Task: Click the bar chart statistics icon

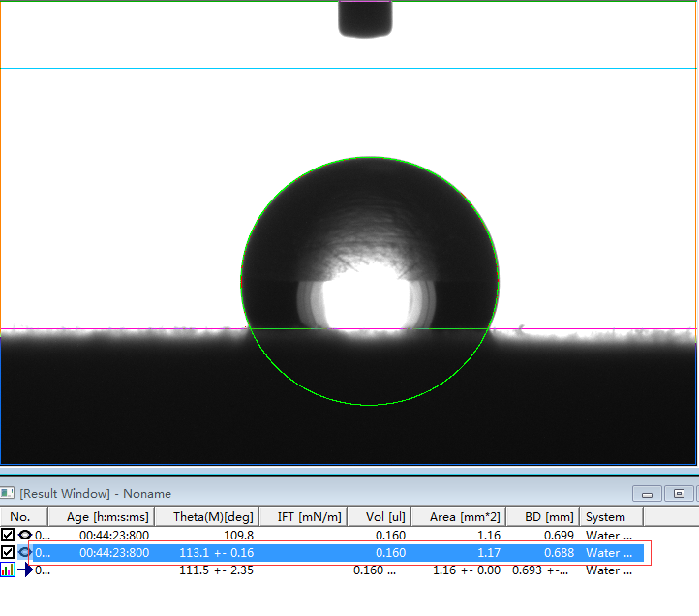Action: click(8, 570)
